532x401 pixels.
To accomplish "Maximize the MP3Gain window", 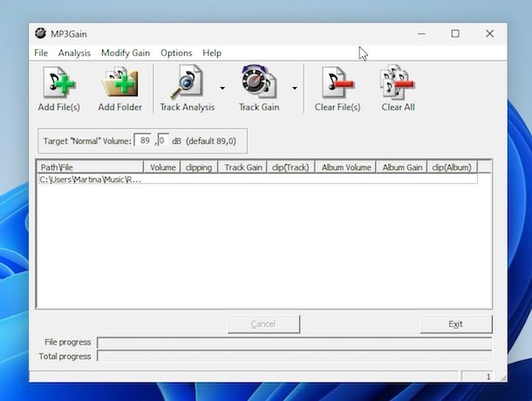I will pos(455,34).
